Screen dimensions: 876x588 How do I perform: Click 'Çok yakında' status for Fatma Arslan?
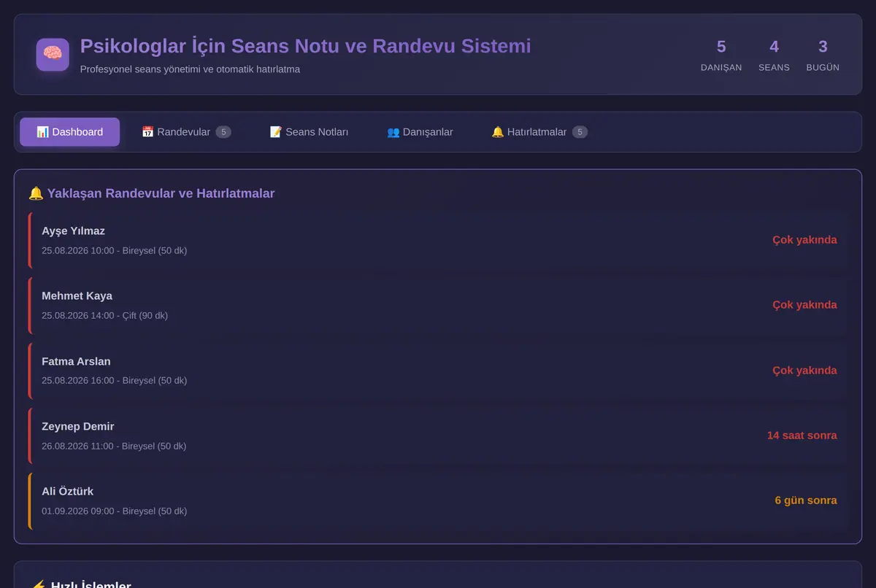point(804,371)
